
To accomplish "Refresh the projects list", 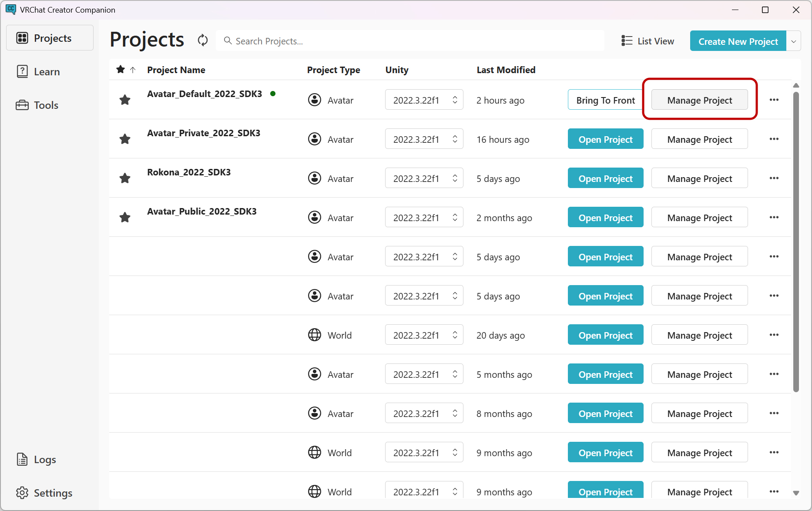I will coord(203,40).
